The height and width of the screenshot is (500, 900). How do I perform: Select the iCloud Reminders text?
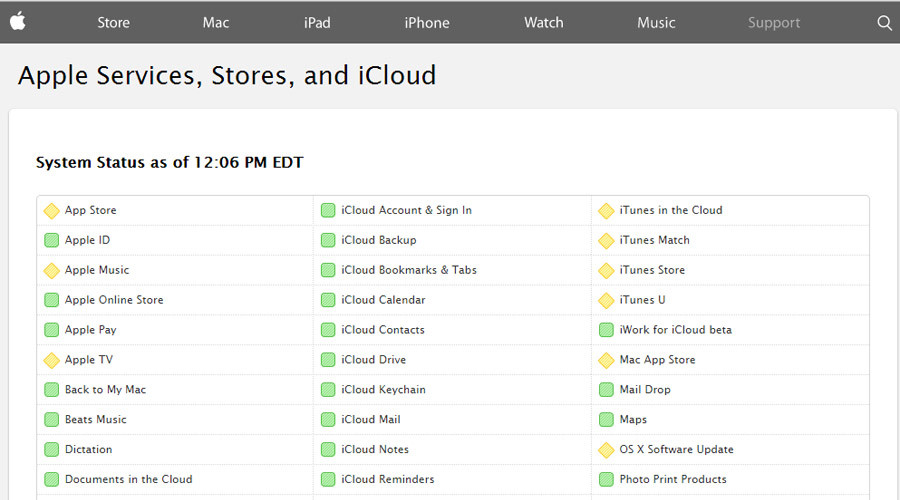click(x=387, y=479)
